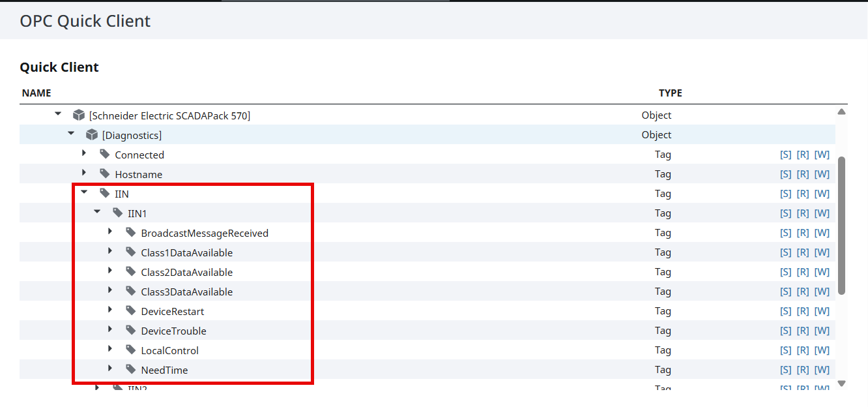
Task: Click the tag icon beside DeviceTrouble
Action: coord(131,330)
